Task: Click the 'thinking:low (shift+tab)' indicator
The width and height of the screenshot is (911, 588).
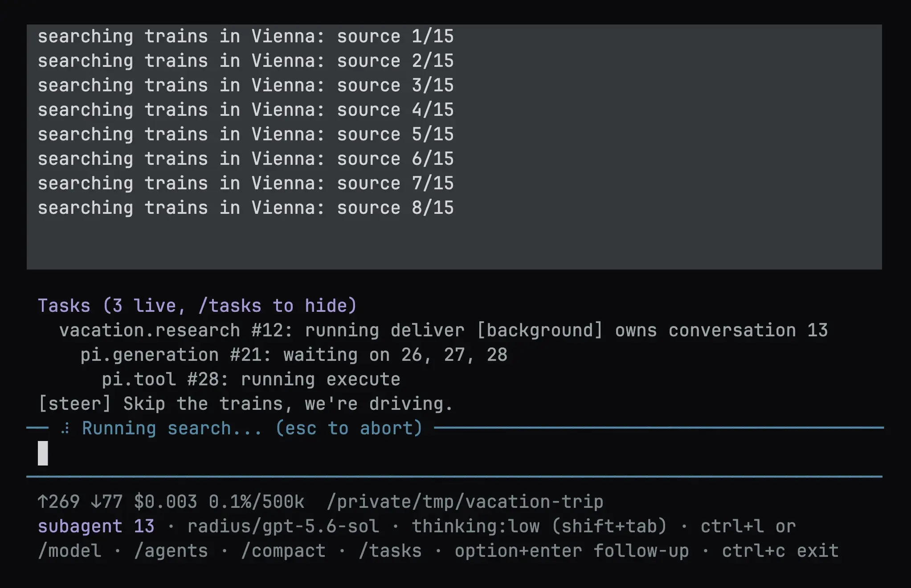Action: [539, 527]
